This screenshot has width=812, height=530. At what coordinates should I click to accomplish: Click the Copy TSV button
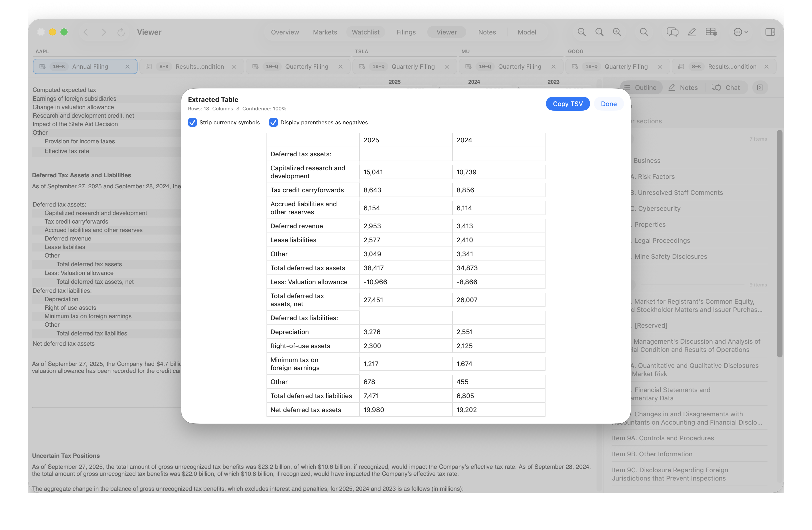[x=568, y=104]
